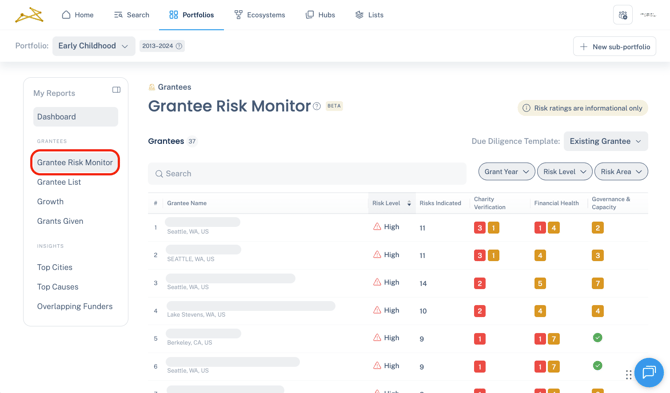Open the Risk Area filter dropdown
670x393 pixels.
tap(621, 172)
